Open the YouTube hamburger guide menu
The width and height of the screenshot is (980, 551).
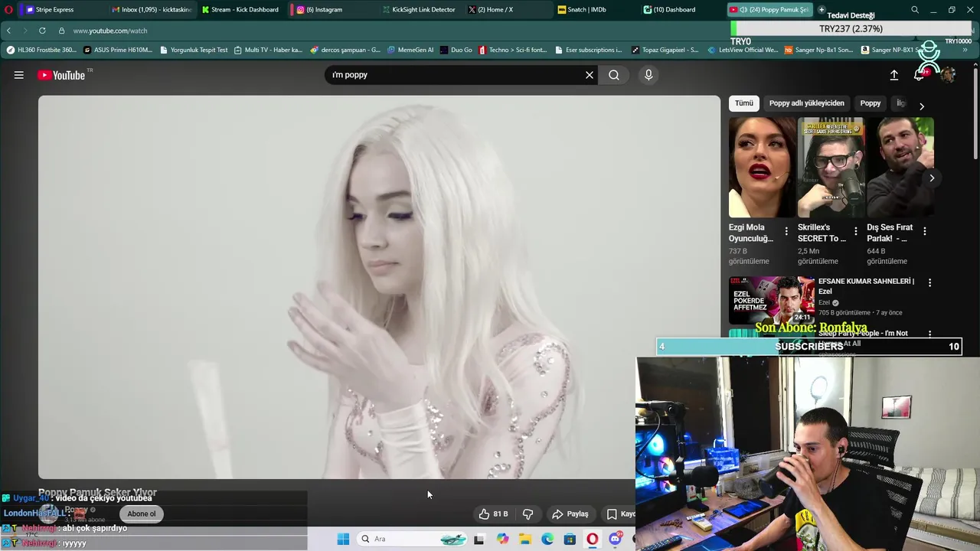point(19,75)
